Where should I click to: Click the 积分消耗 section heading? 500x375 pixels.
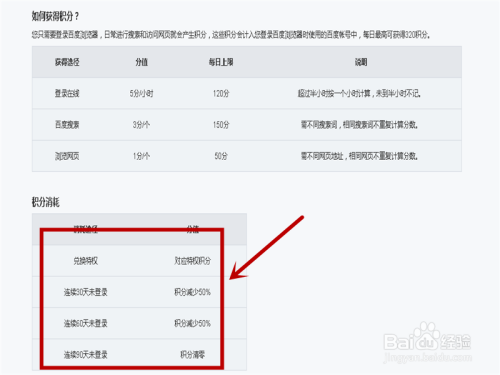46,202
